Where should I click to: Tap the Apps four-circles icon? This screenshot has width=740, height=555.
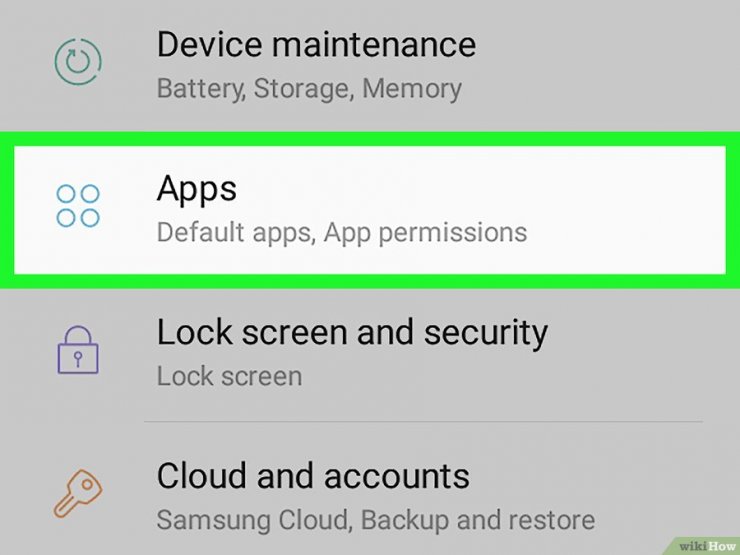pyautogui.click(x=78, y=206)
